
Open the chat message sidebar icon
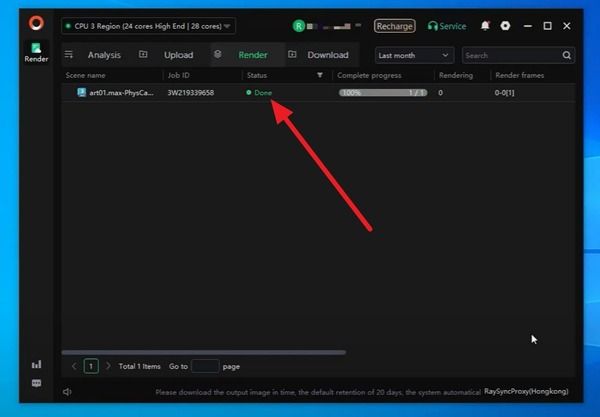(36, 383)
